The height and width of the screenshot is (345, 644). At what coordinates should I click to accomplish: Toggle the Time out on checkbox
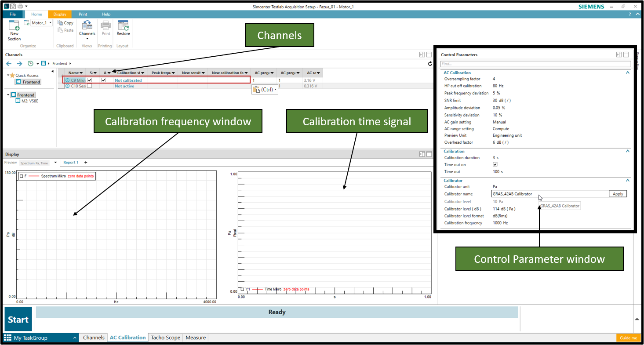495,165
